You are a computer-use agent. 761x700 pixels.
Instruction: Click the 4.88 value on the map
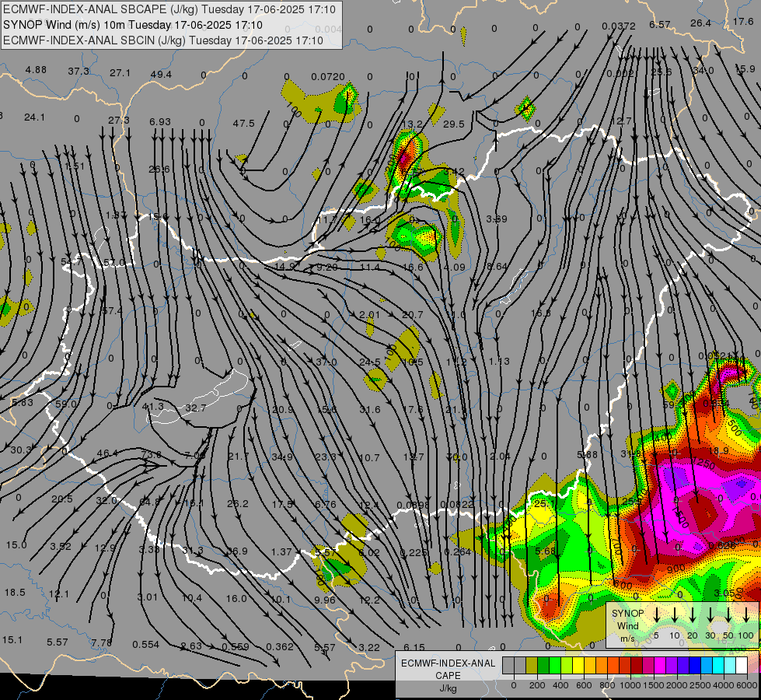36,69
